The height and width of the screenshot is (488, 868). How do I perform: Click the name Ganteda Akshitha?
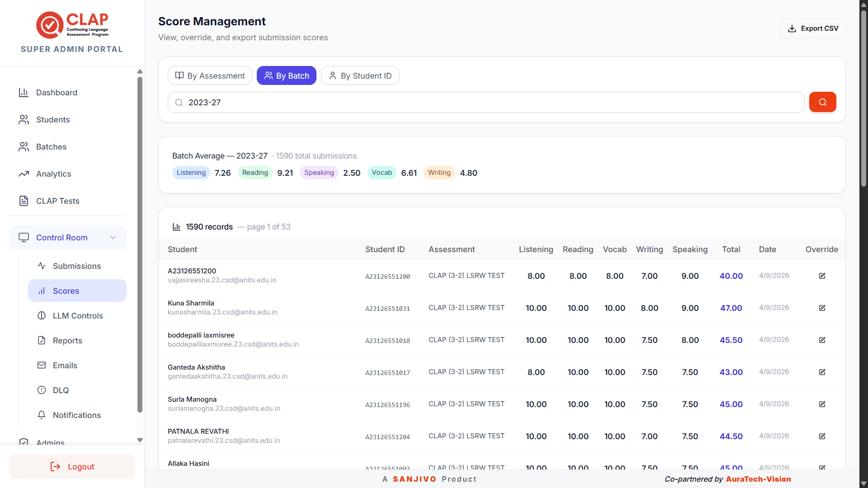(x=196, y=367)
